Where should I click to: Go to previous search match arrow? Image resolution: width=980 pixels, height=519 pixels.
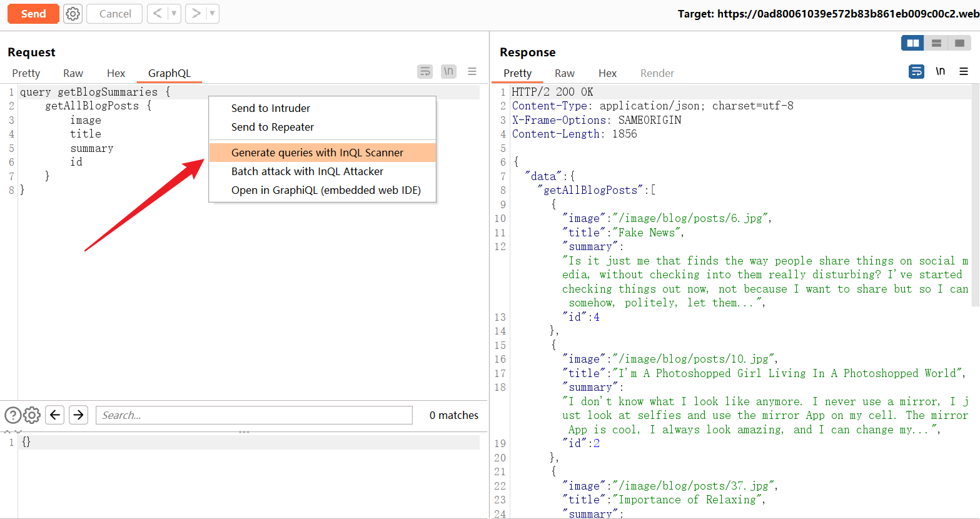(x=55, y=415)
